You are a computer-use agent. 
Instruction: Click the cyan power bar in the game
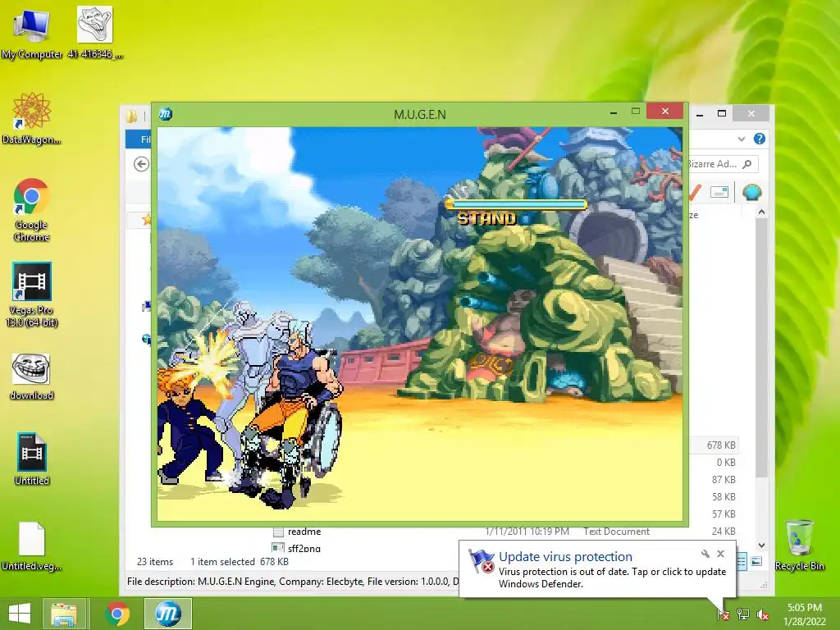[517, 204]
